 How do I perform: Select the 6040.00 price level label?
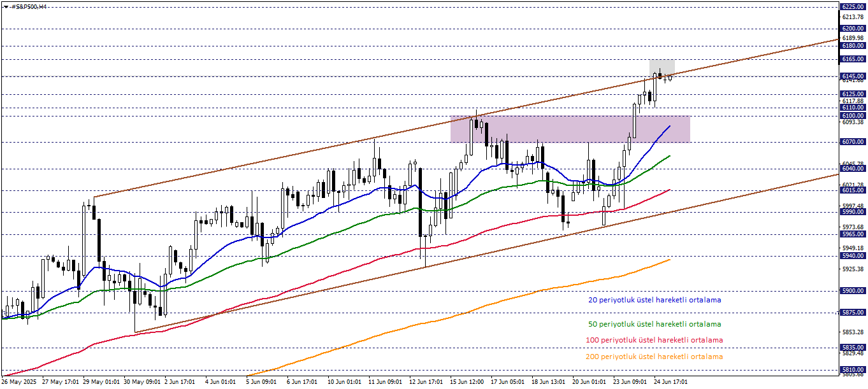(853, 169)
